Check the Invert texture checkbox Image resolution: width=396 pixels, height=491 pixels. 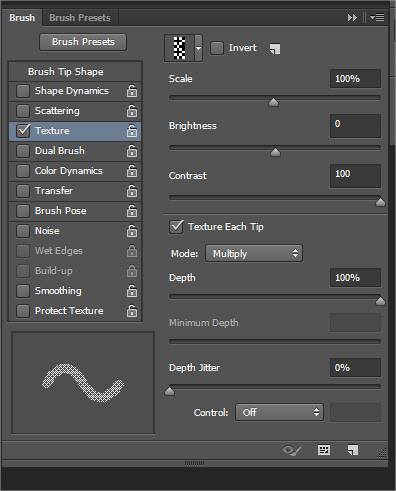click(217, 48)
